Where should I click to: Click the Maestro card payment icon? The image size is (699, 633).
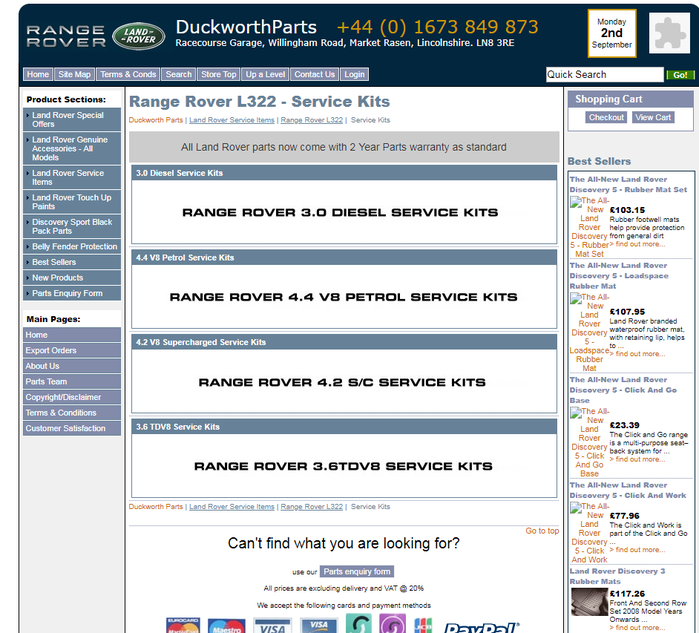point(226,625)
